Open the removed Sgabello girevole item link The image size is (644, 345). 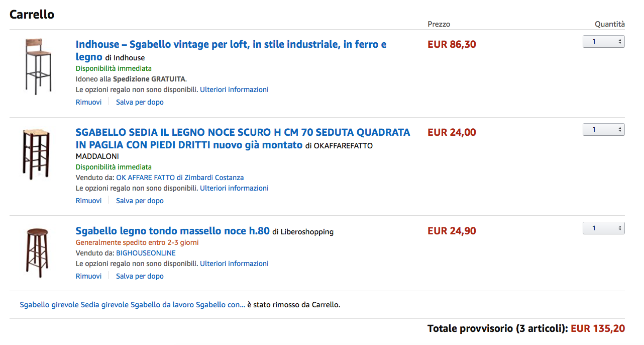click(x=133, y=305)
